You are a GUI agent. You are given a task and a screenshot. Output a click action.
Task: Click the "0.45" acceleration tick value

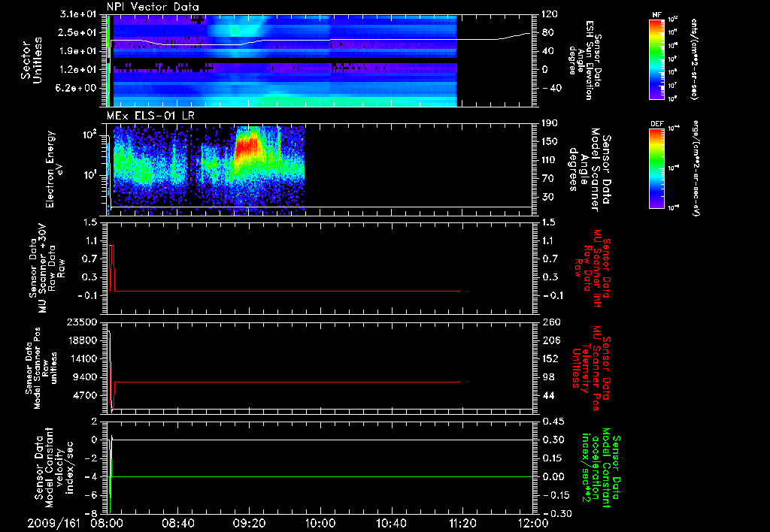point(553,422)
